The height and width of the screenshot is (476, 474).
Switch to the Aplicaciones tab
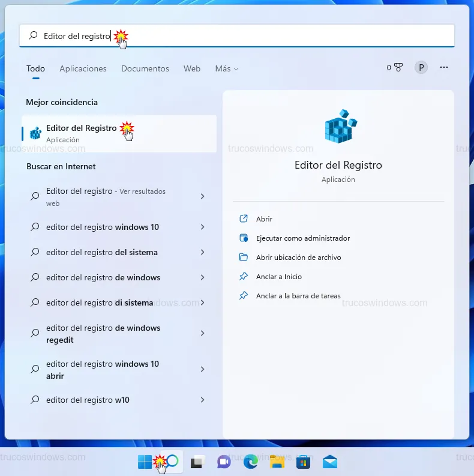83,69
